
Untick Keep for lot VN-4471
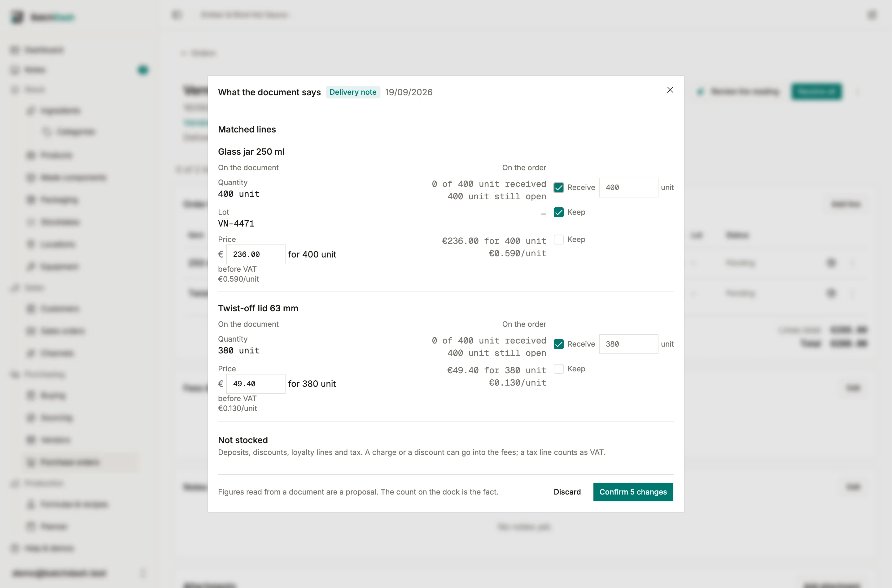tap(558, 212)
